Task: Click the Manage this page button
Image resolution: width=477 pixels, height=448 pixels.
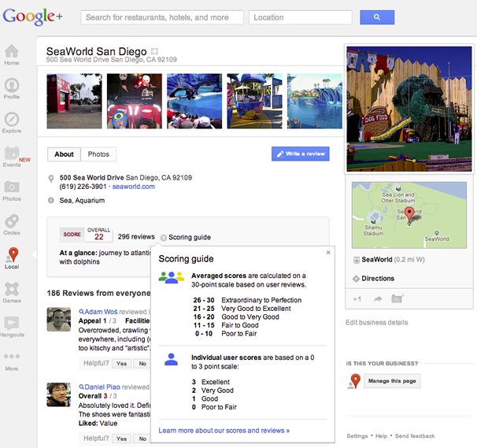Action: [x=392, y=381]
